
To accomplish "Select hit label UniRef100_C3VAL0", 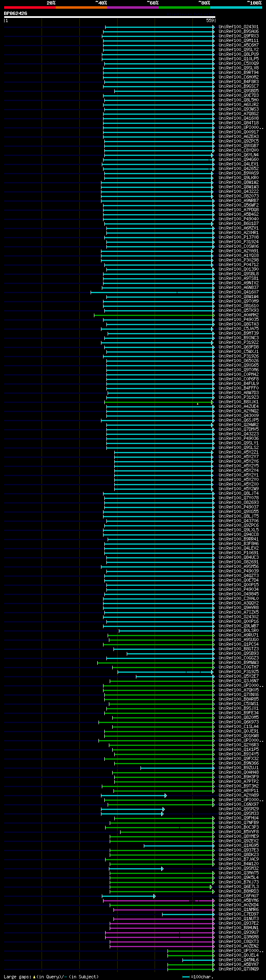I will pyautogui.click(x=239, y=599).
